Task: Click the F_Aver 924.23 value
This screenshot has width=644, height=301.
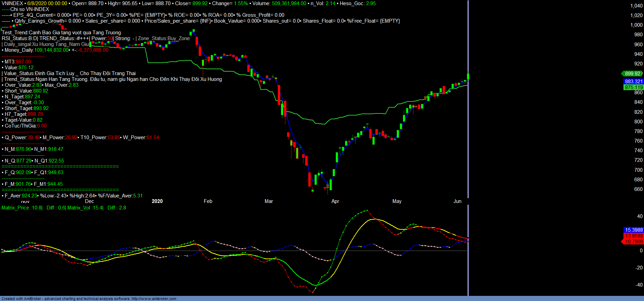Action: 29,196
